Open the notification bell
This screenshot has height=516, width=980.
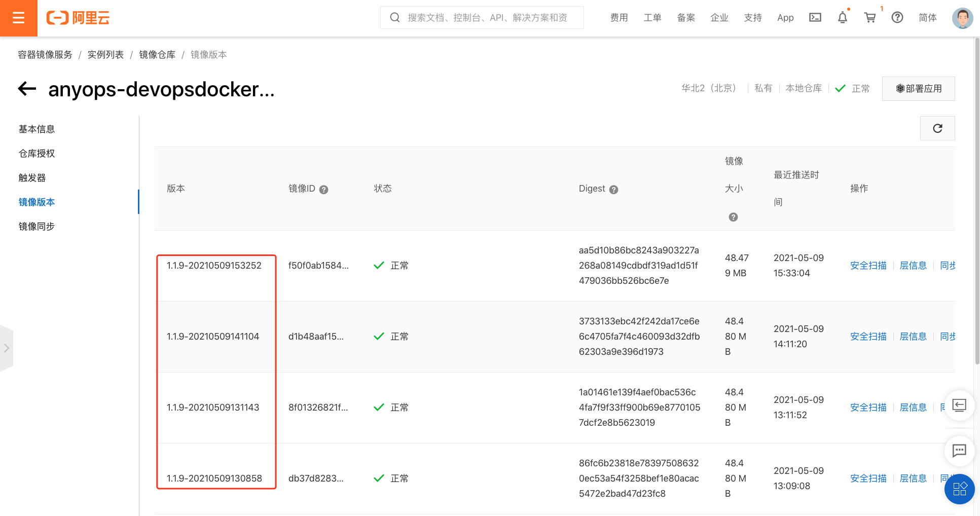(x=843, y=18)
